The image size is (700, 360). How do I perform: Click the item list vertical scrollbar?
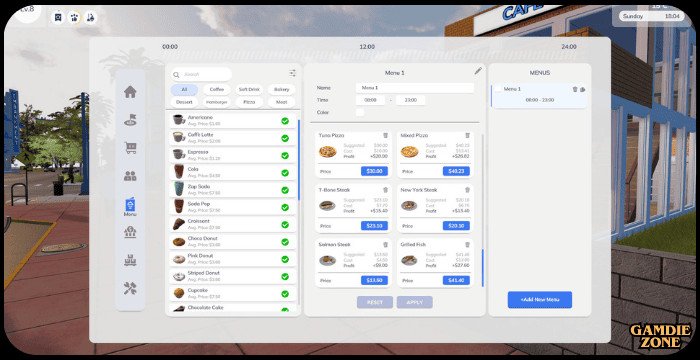pos(299,160)
